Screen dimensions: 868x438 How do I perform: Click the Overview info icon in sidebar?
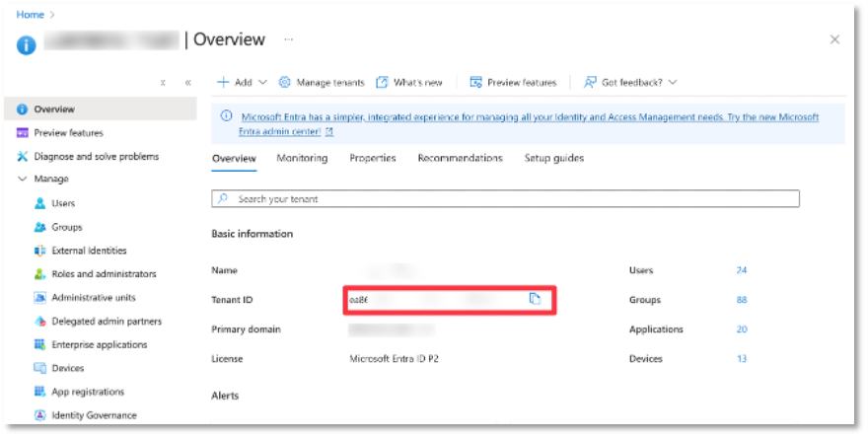(x=22, y=109)
